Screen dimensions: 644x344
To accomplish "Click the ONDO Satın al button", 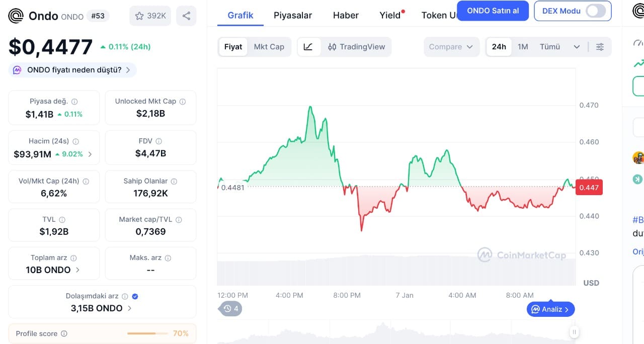I will point(493,11).
